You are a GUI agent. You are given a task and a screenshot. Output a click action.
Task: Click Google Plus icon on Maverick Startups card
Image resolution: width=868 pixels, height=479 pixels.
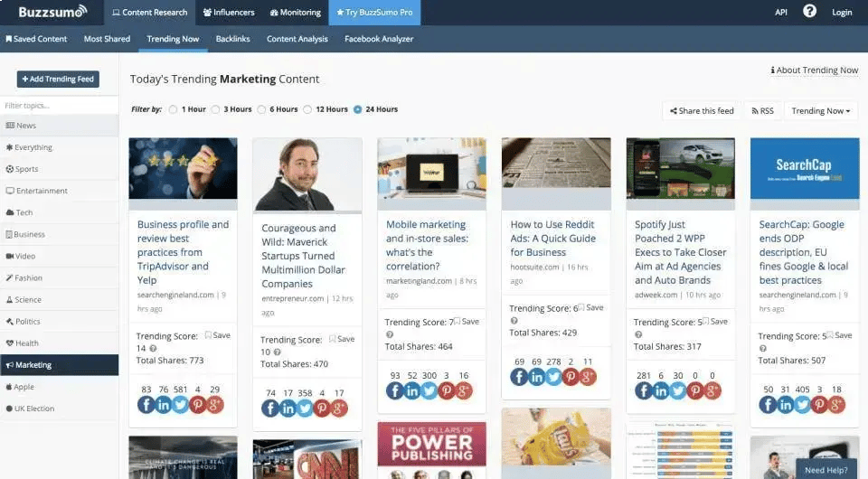[x=339, y=409]
